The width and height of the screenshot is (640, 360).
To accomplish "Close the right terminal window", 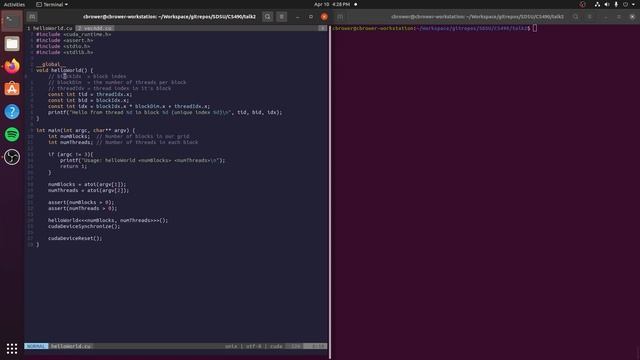I will 632,17.
